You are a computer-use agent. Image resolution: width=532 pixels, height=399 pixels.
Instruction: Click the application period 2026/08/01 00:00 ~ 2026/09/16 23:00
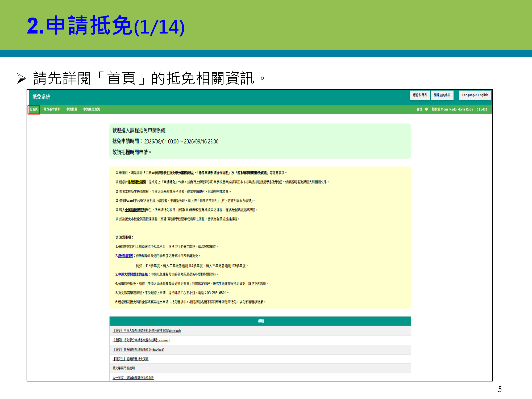pos(181,142)
